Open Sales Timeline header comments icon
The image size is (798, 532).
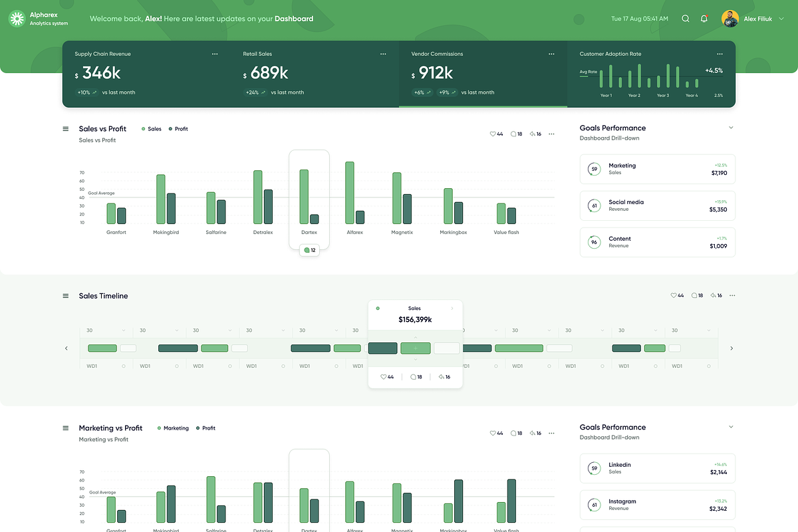coord(697,295)
